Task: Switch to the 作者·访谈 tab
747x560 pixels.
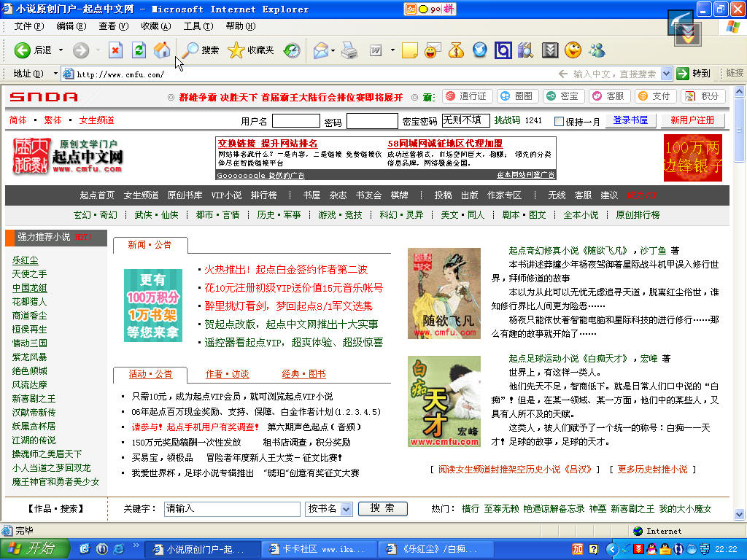Action: (227, 374)
